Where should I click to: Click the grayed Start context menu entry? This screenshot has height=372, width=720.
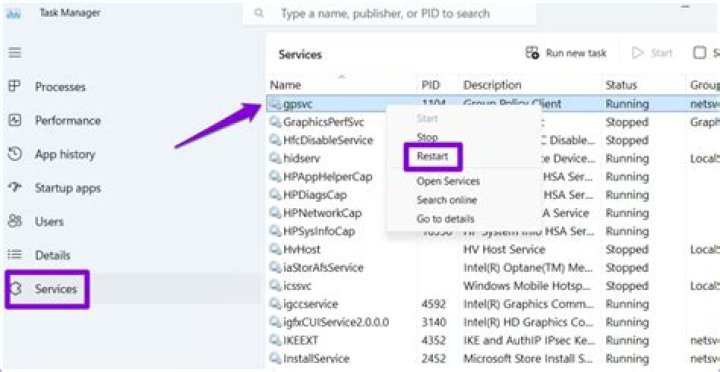tap(427, 118)
